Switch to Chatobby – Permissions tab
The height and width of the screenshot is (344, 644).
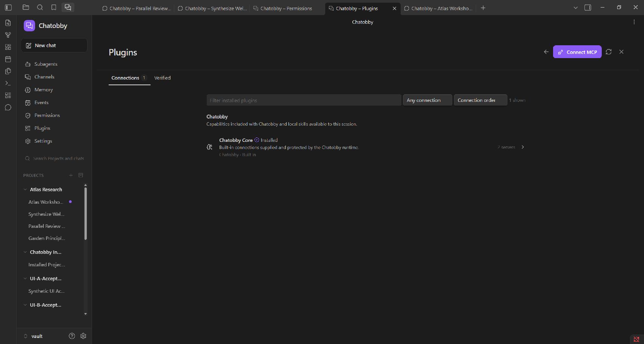coord(287,8)
